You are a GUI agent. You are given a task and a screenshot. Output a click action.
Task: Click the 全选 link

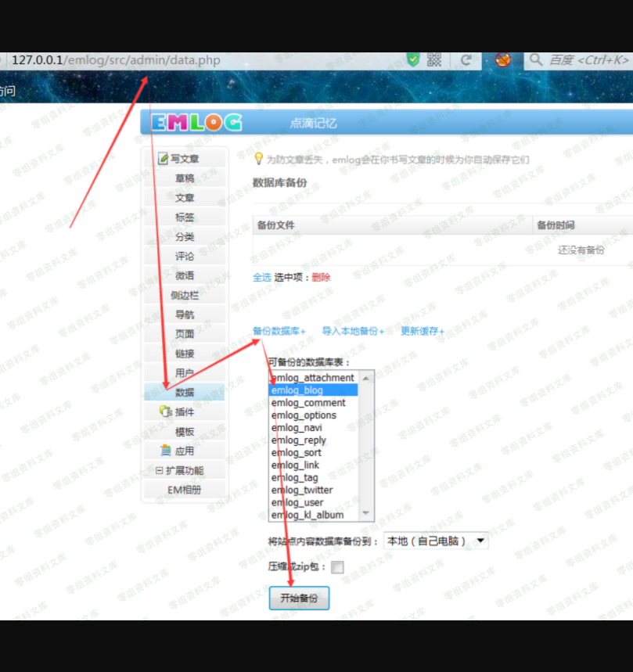point(261,278)
